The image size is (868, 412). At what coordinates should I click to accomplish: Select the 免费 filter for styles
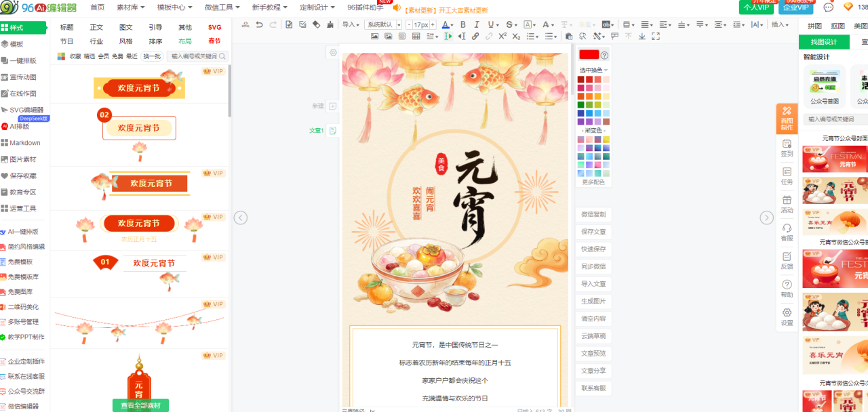pos(117,57)
